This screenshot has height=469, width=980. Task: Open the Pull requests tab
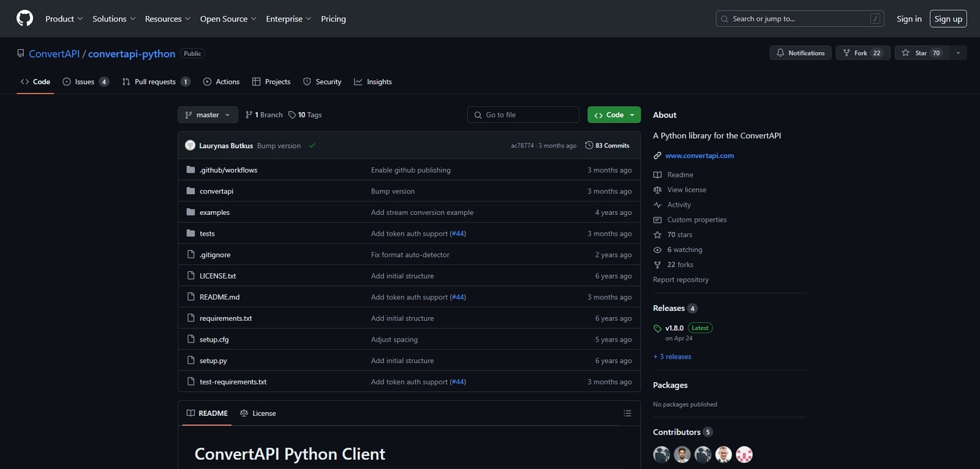(x=156, y=81)
